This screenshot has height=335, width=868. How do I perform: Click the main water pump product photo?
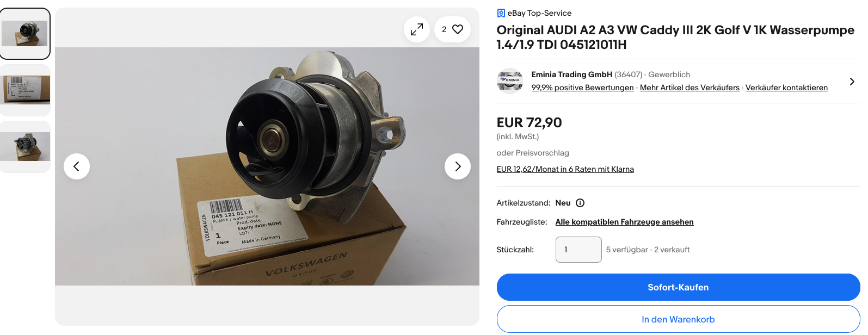[x=267, y=166]
